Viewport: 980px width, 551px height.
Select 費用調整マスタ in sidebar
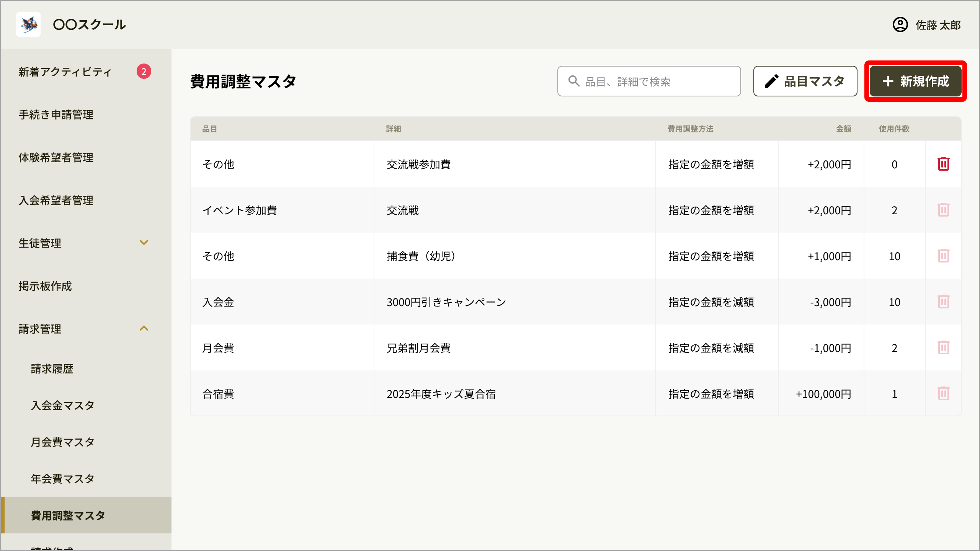86,515
